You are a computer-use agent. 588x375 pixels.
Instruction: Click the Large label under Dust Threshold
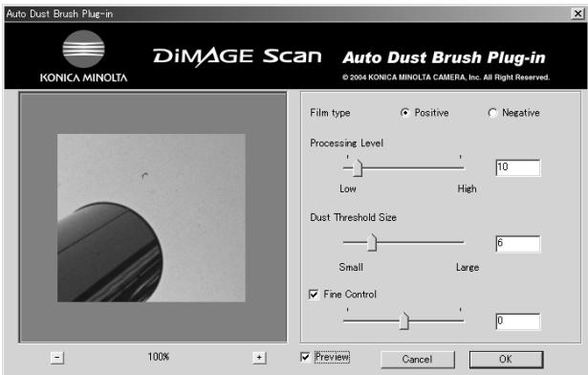pos(468,267)
